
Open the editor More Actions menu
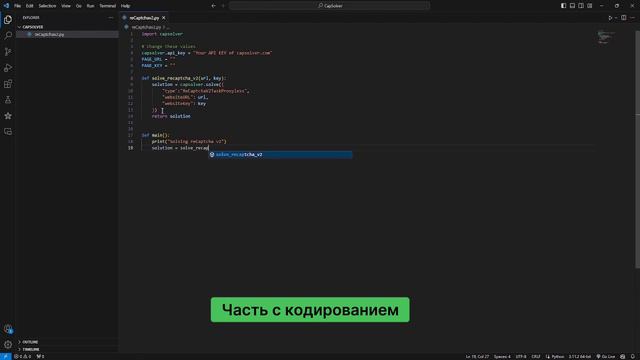point(633,18)
